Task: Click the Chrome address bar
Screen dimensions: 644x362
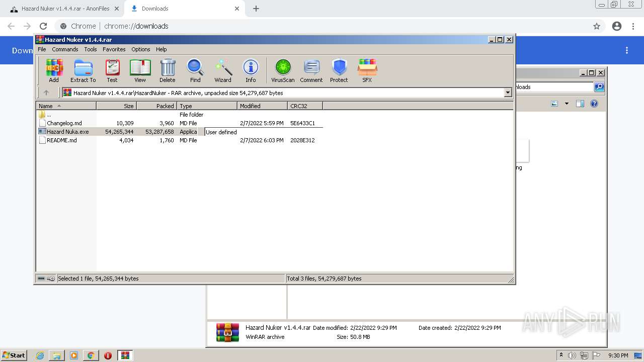Action: (322, 26)
